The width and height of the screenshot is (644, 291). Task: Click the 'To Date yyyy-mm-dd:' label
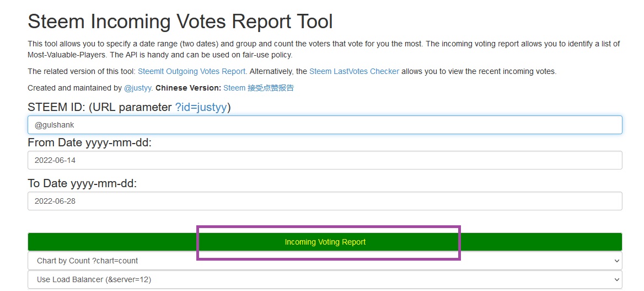pyautogui.click(x=82, y=183)
